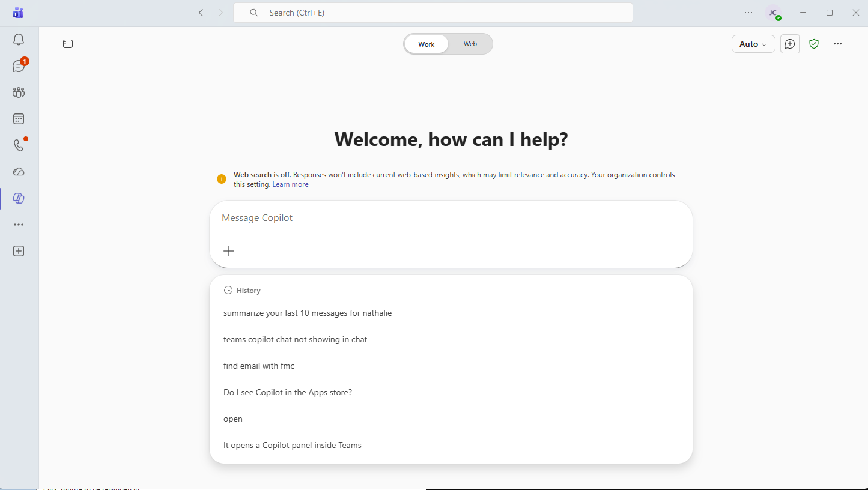The width and height of the screenshot is (868, 490).
Task: Open the Learn more link
Action: [291, 184]
